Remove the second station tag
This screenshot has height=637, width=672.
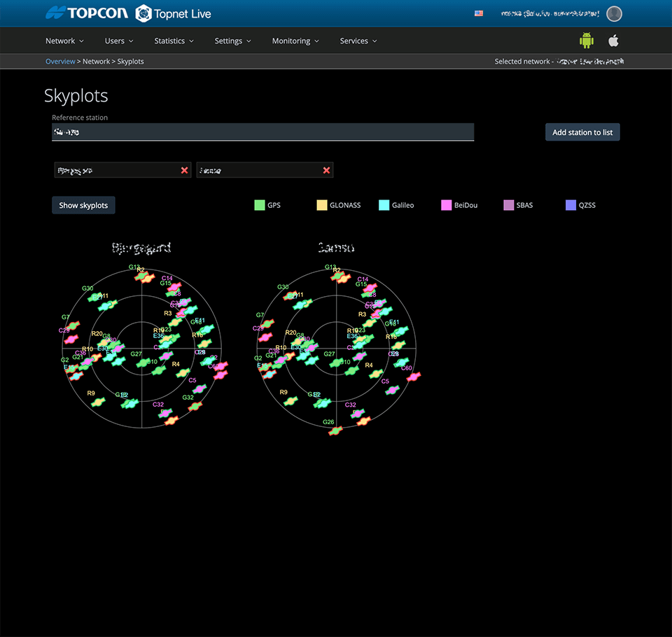pyautogui.click(x=326, y=170)
